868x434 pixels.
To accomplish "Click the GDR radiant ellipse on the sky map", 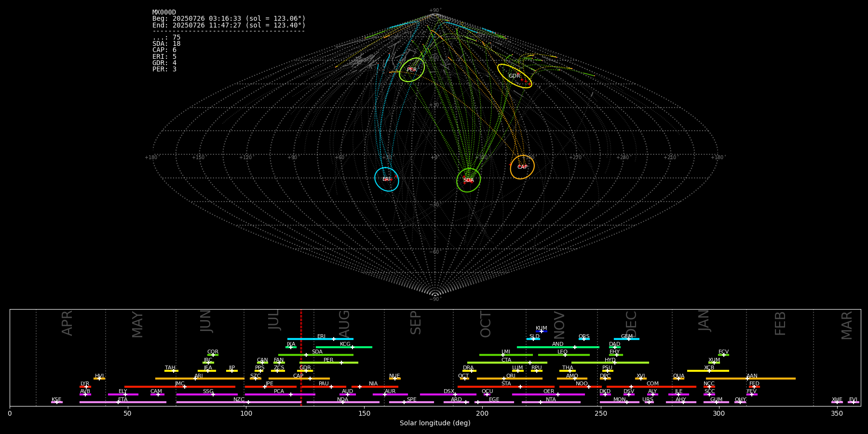I will click(x=515, y=76).
